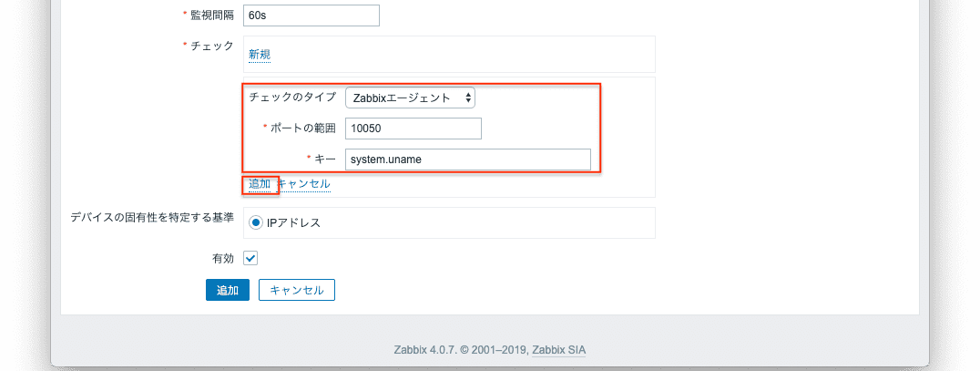Click the 新規 link under チェック
The width and height of the screenshot is (980, 371).
260,55
